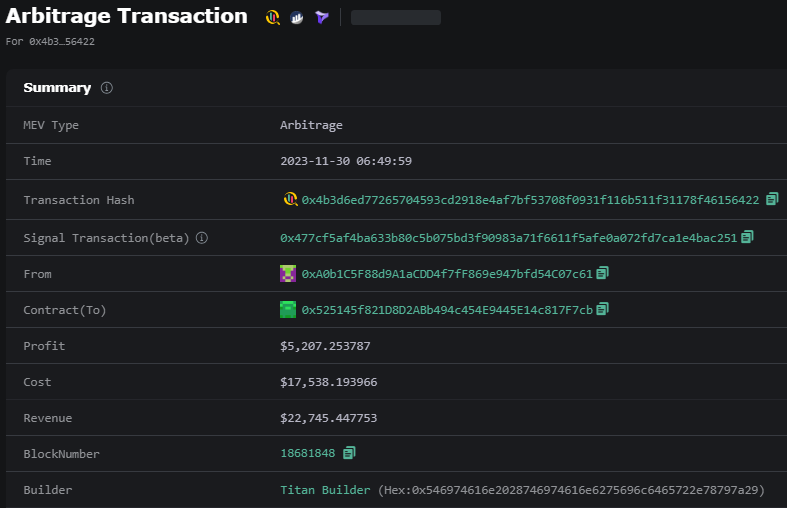Open the Titan Builder link
This screenshot has height=508, width=787.
click(x=325, y=490)
